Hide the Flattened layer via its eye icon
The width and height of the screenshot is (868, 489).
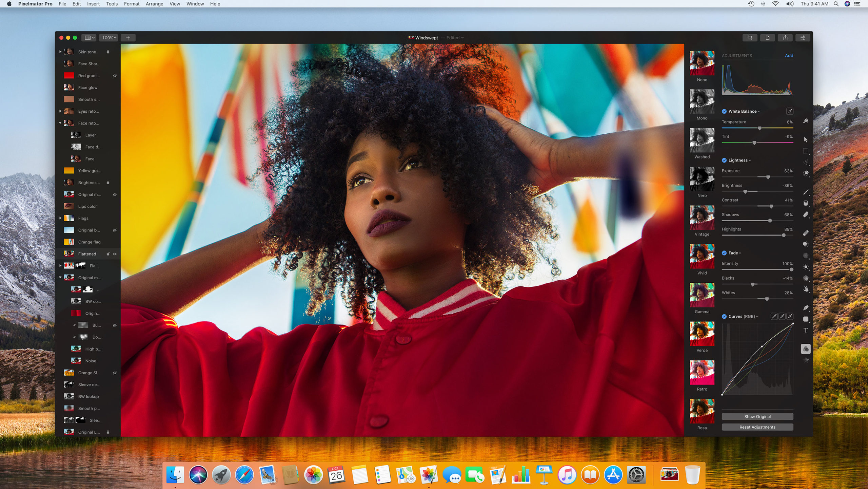(115, 254)
